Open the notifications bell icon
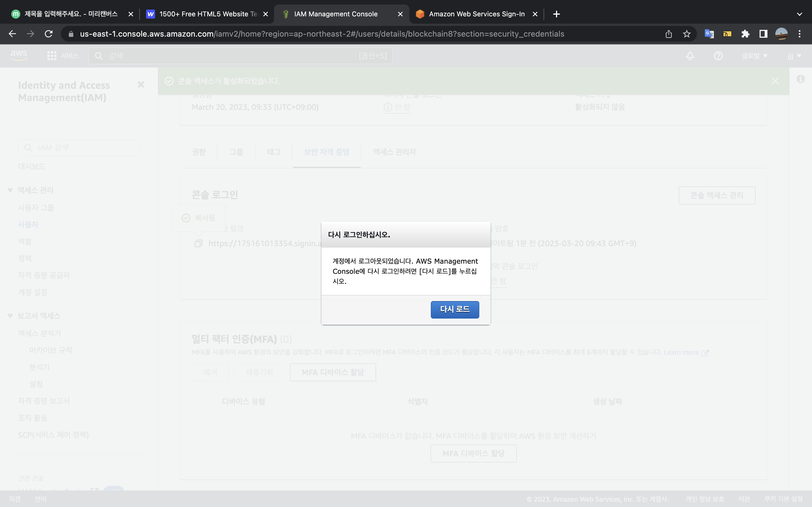This screenshot has width=812, height=507. (690, 56)
